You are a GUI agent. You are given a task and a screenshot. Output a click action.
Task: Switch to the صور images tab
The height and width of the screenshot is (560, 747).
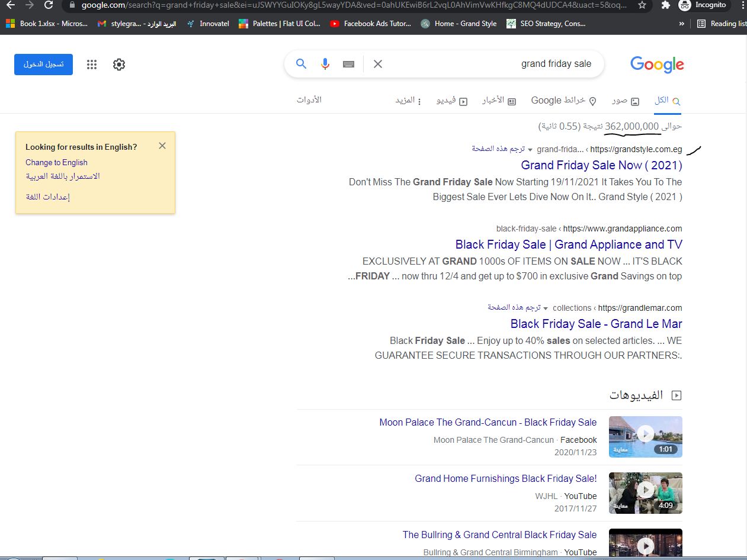pos(626,101)
